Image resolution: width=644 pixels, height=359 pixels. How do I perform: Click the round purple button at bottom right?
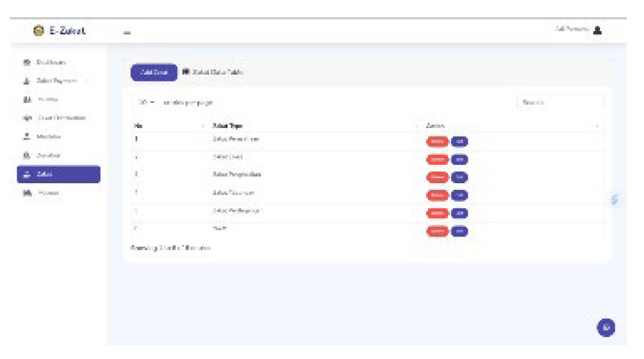point(606,328)
